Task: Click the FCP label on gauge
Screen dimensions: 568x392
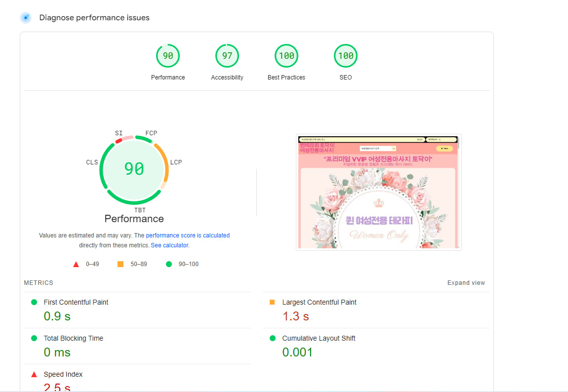Action: tap(151, 133)
